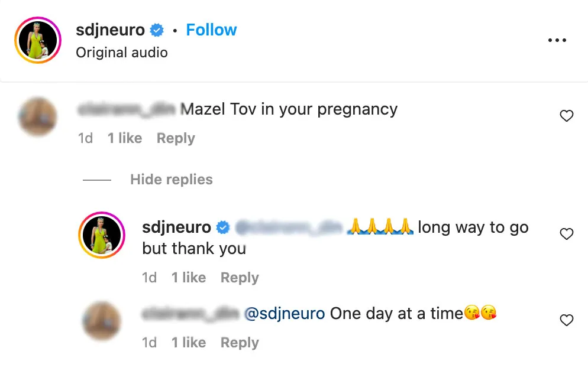Toggle the like on the pregnancy comment heart
The height and width of the screenshot is (371, 588).
click(x=566, y=116)
